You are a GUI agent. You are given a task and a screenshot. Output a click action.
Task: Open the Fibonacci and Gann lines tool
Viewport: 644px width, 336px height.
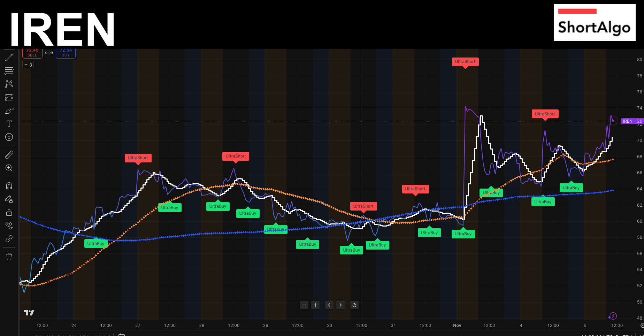coord(9,71)
